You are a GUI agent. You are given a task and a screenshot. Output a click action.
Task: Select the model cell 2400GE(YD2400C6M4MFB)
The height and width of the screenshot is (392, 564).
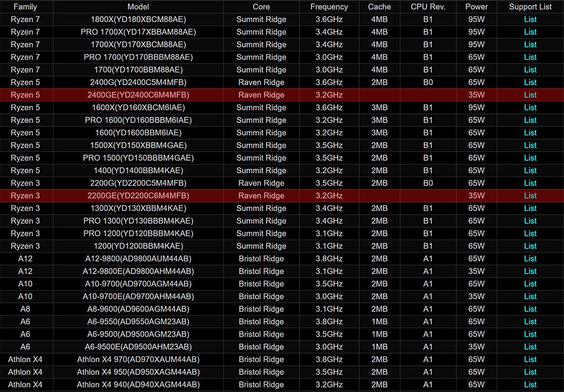click(x=138, y=95)
